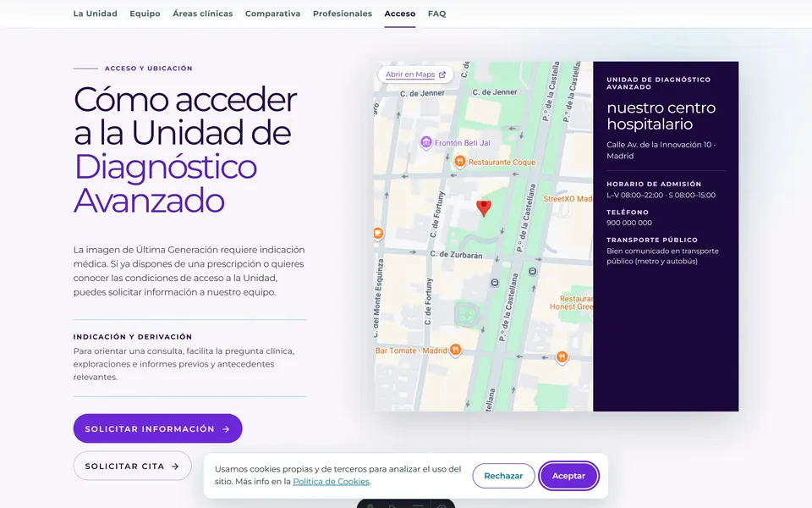This screenshot has height=508, width=812.
Task: Click the Indicación y Derivación heading
Action: (x=133, y=337)
